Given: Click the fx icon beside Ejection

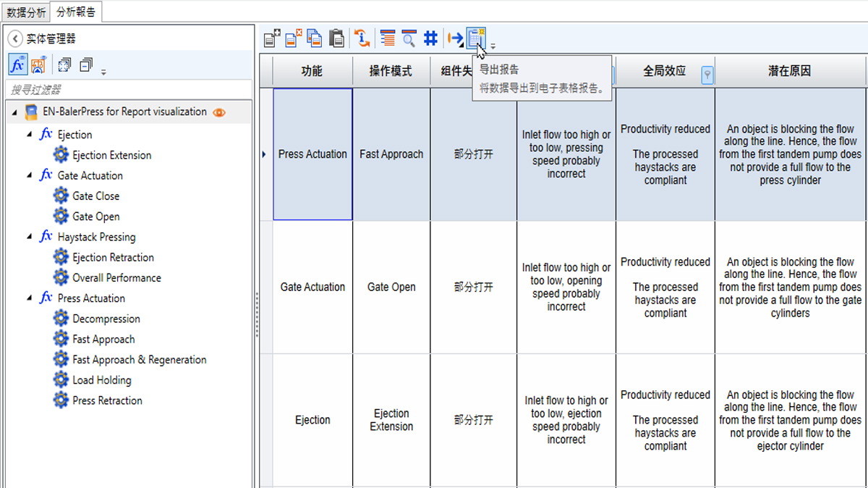Looking at the screenshot, I should pyautogui.click(x=46, y=135).
